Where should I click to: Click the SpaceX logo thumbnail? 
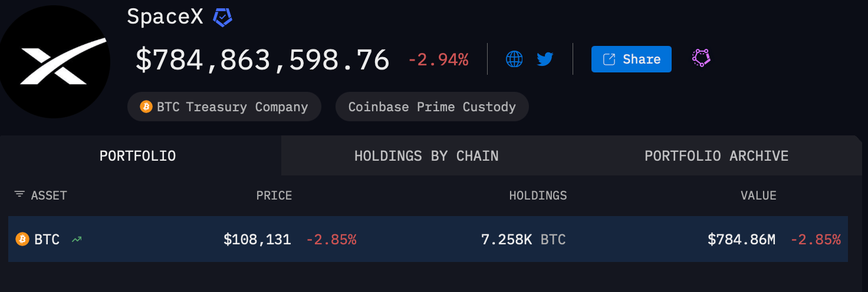coord(55,62)
